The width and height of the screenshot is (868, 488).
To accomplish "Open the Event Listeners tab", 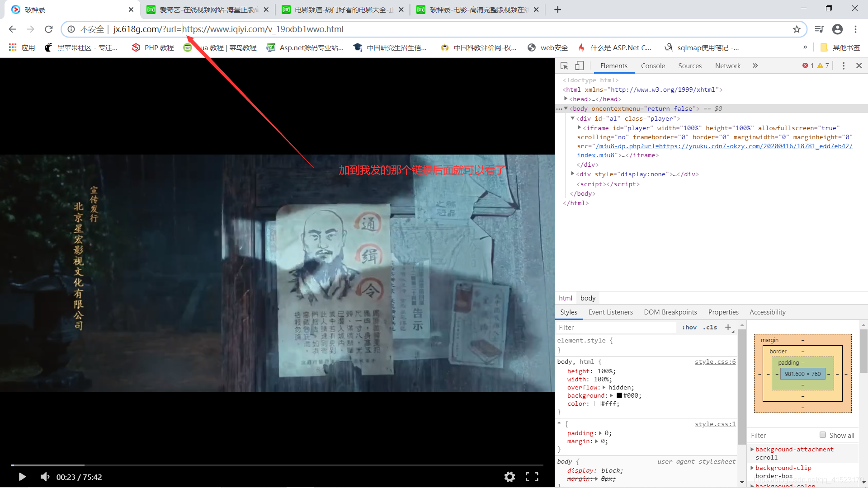I will (x=610, y=312).
